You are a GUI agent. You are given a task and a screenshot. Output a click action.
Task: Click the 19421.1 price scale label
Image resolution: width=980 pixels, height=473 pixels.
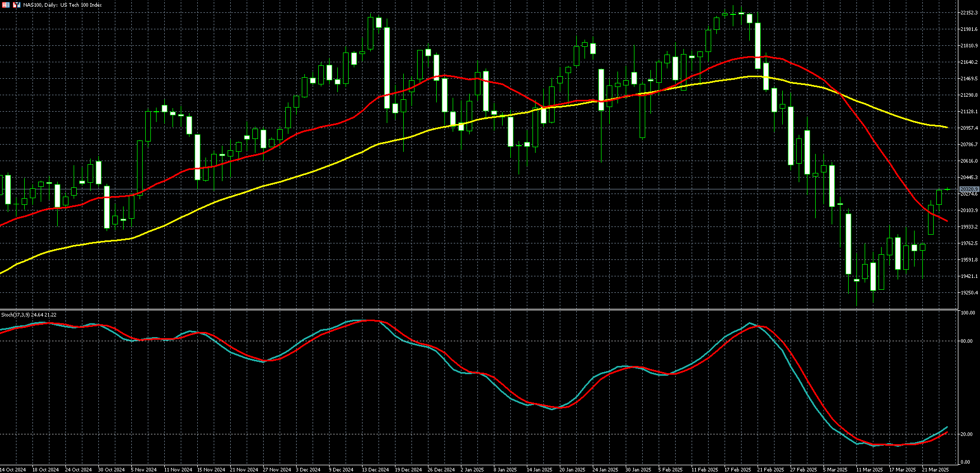coord(969,276)
